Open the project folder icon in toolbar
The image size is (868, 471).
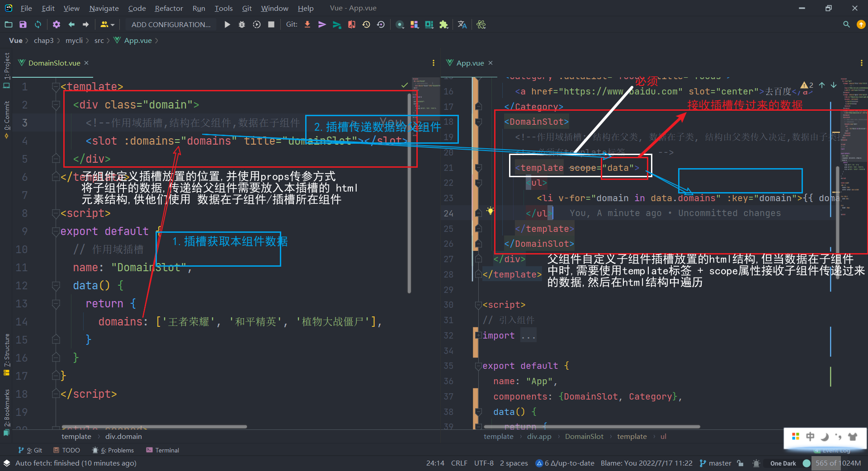click(x=9, y=24)
